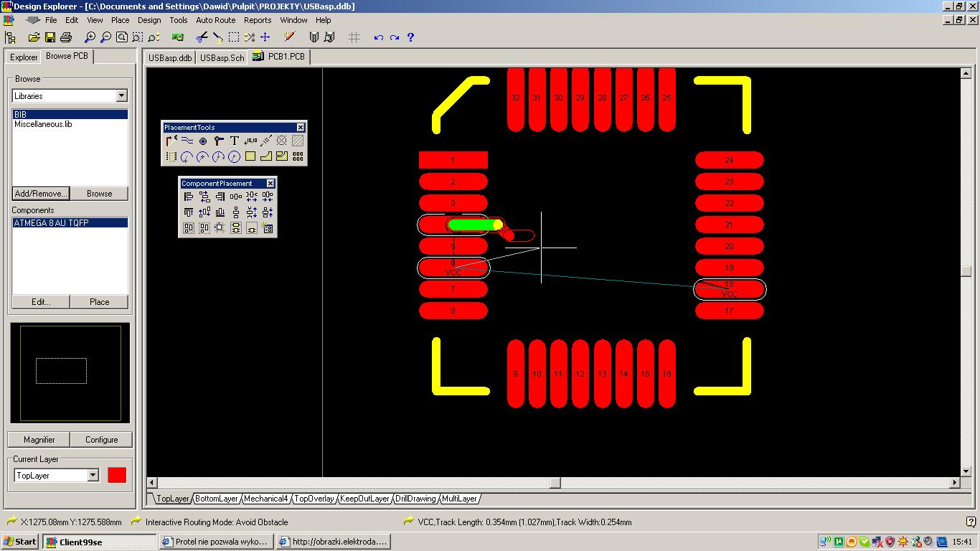Image resolution: width=980 pixels, height=551 pixels.
Task: Open the Reports menu
Action: click(x=258, y=20)
